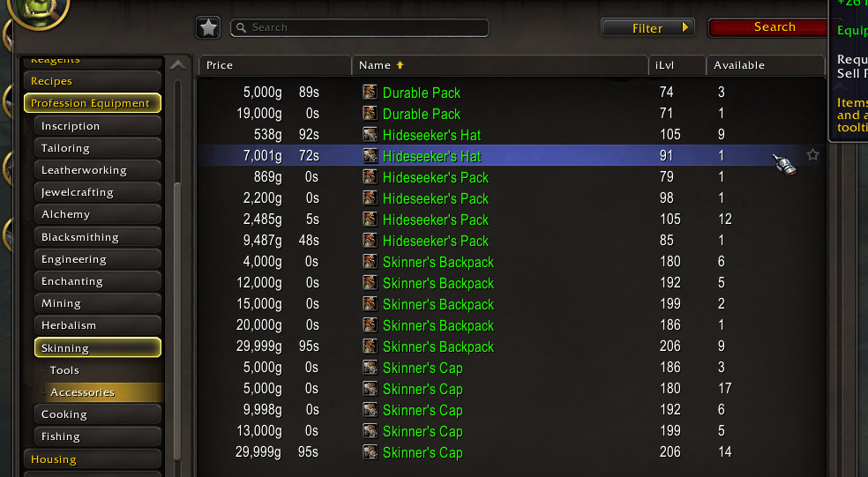Click the favorites star button beside search
The width and height of the screenshot is (868, 477).
[x=208, y=27]
